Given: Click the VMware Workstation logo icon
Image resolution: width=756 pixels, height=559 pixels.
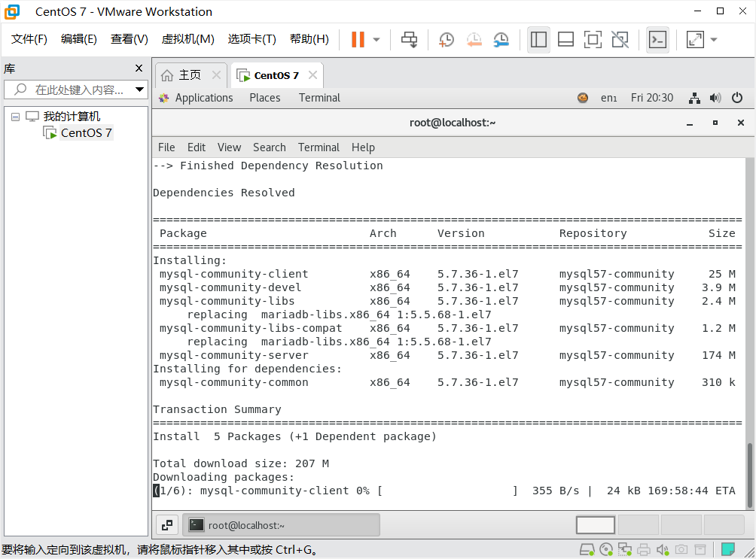Looking at the screenshot, I should click(11, 11).
